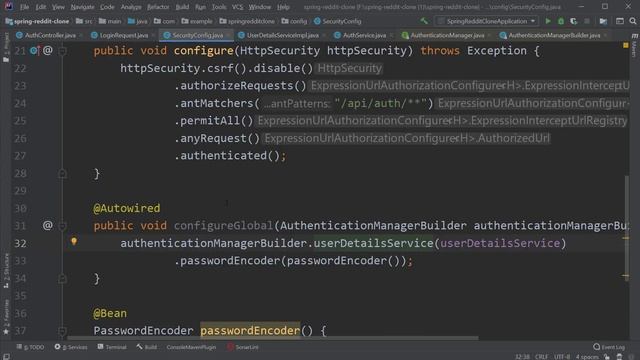Collapse fold end marker on line 34
The width and height of the screenshot is (640, 360).
62,278
